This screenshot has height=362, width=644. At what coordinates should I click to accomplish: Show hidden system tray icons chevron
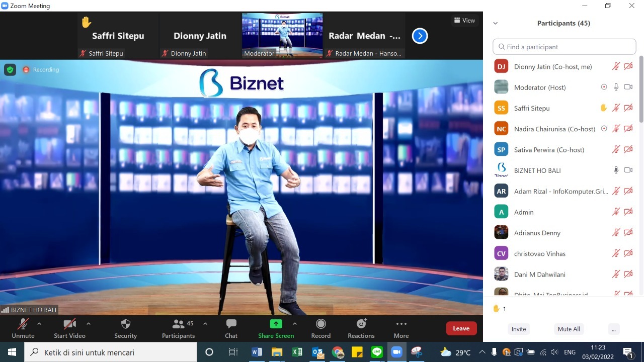482,352
